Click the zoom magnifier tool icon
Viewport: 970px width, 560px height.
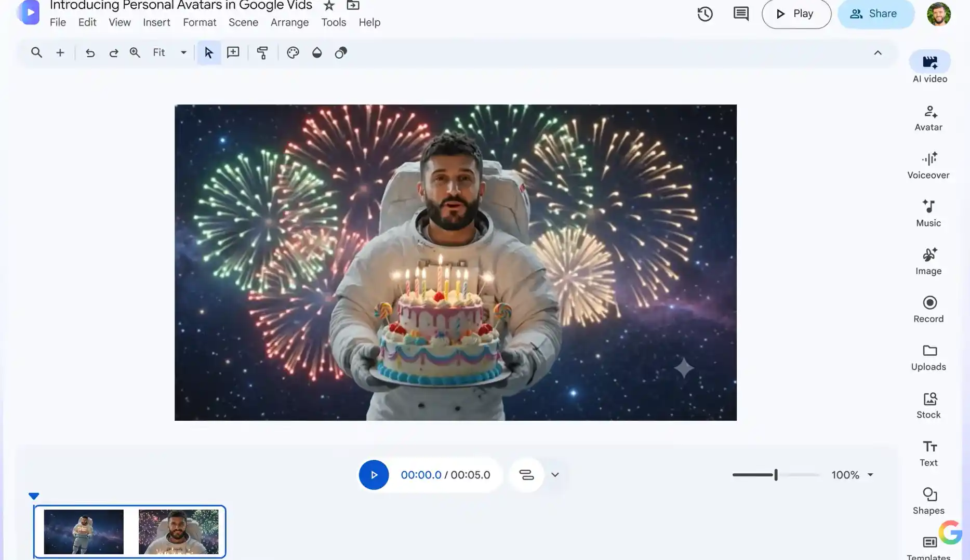coord(135,52)
